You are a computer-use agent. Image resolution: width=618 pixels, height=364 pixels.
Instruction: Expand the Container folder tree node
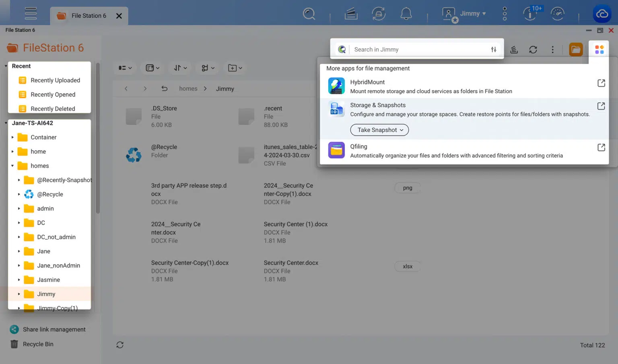point(12,138)
